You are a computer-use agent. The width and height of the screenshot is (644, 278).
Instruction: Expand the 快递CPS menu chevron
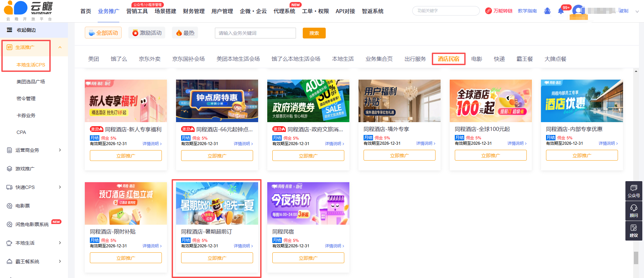click(60, 187)
